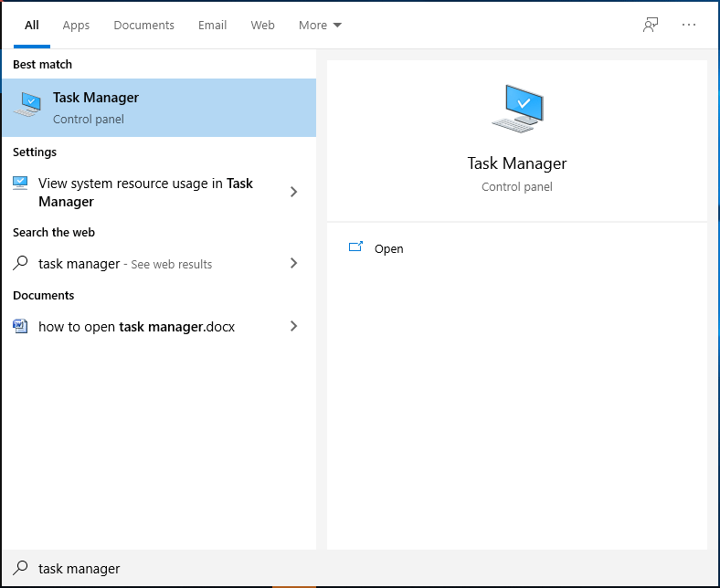Image resolution: width=720 pixels, height=588 pixels.
Task: Expand the View system resource usage chevron
Action: [294, 192]
